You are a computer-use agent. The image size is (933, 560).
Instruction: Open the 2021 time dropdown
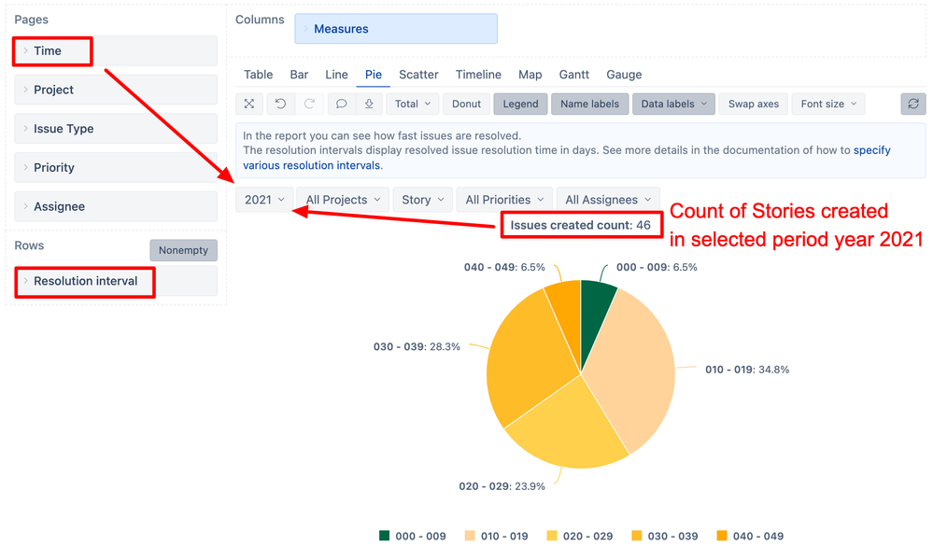coord(264,200)
